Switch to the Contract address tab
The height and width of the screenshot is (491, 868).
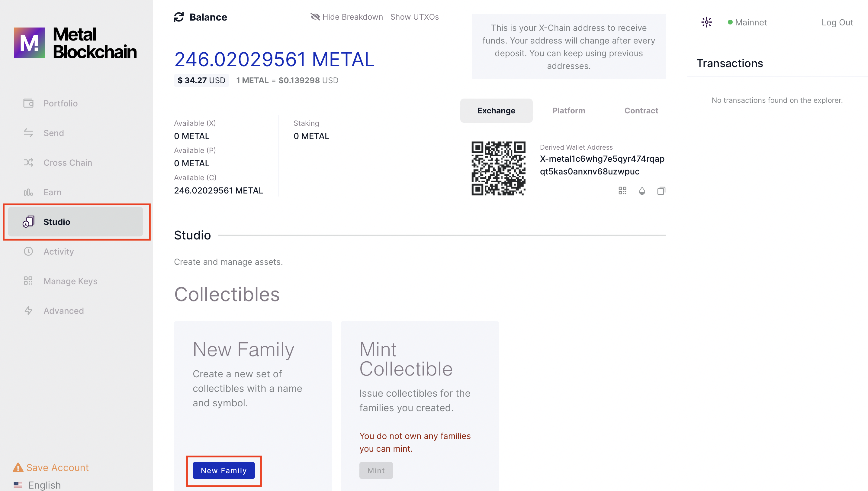641,111
